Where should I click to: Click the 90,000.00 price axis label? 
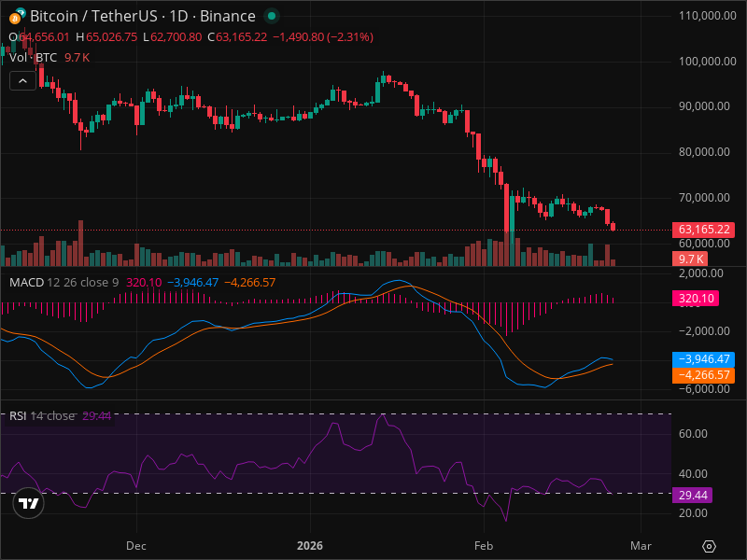[704, 106]
